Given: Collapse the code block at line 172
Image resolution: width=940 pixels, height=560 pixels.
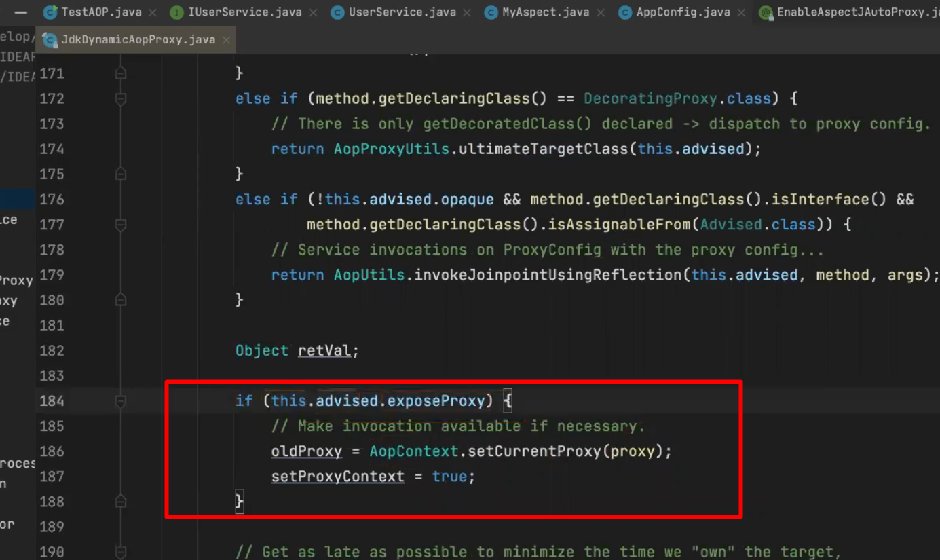Looking at the screenshot, I should [121, 98].
